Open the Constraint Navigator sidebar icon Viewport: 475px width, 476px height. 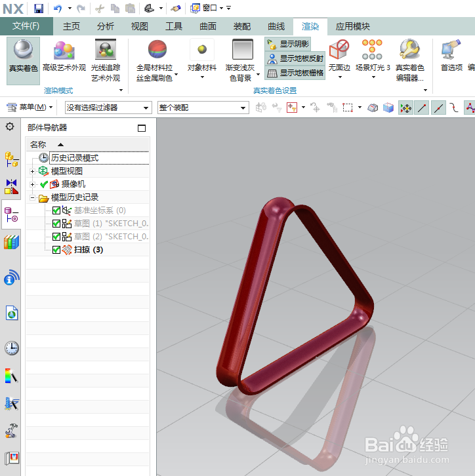pos(12,186)
